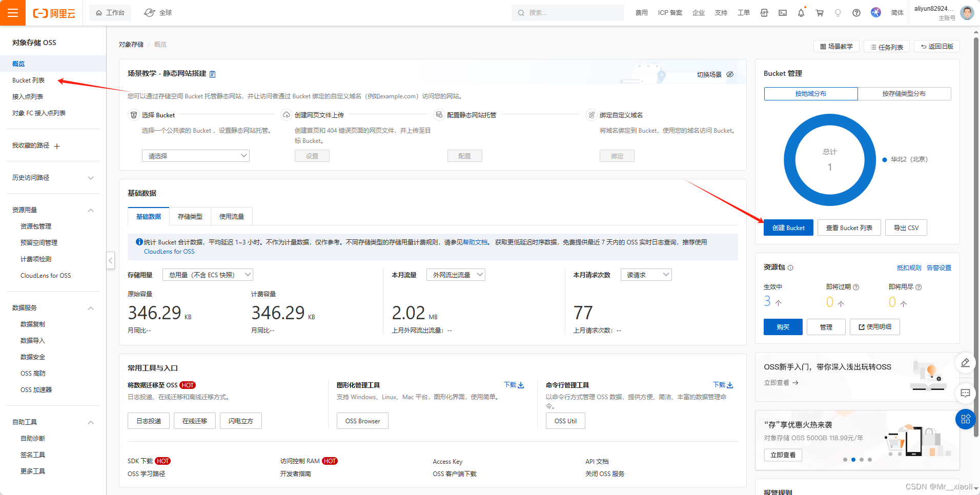Screen dimensions: 980x495
Task: Click info icon next to 资源包
Action: coord(790,267)
